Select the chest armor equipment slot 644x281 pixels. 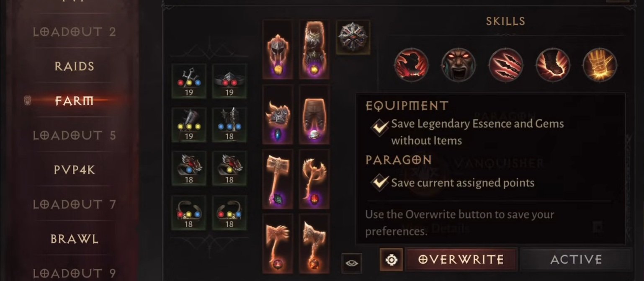coord(314,49)
